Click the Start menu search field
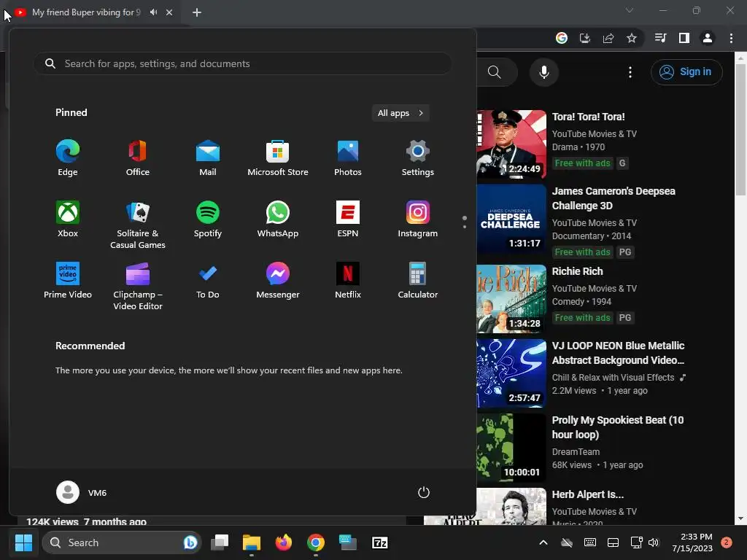The image size is (747, 560). pos(242,63)
